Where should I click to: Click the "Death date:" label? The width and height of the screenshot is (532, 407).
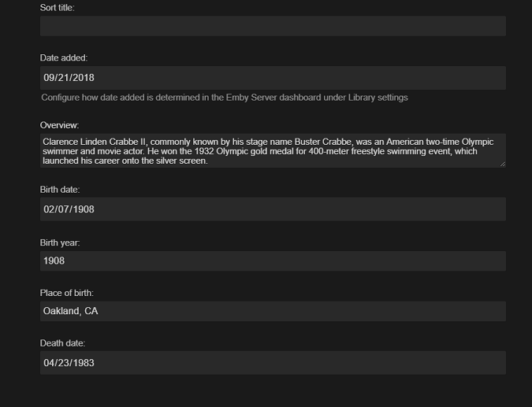(62, 343)
